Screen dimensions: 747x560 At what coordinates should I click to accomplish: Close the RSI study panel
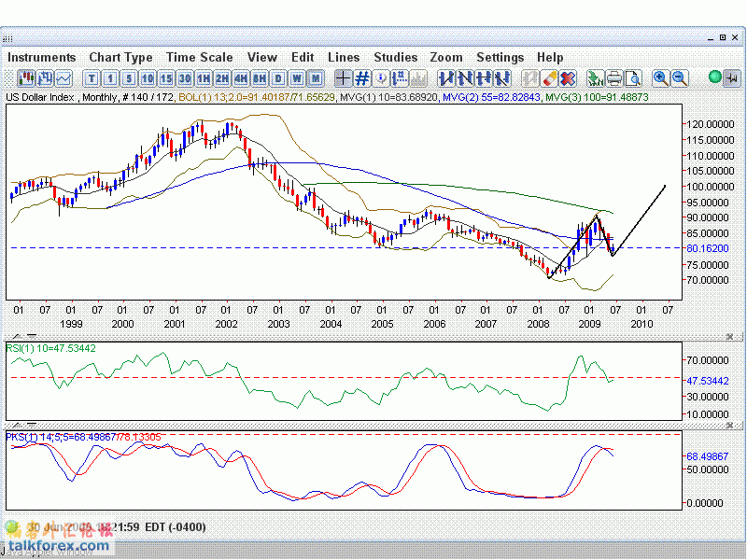click(729, 337)
